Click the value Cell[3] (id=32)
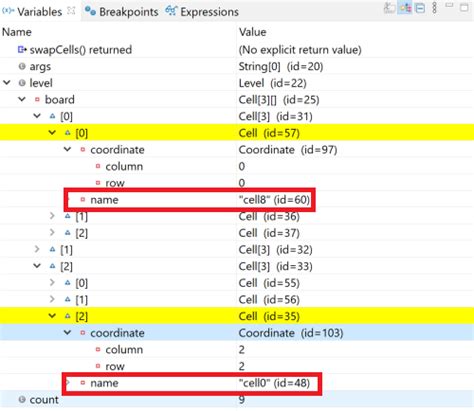This screenshot has height=411, width=474. click(276, 250)
